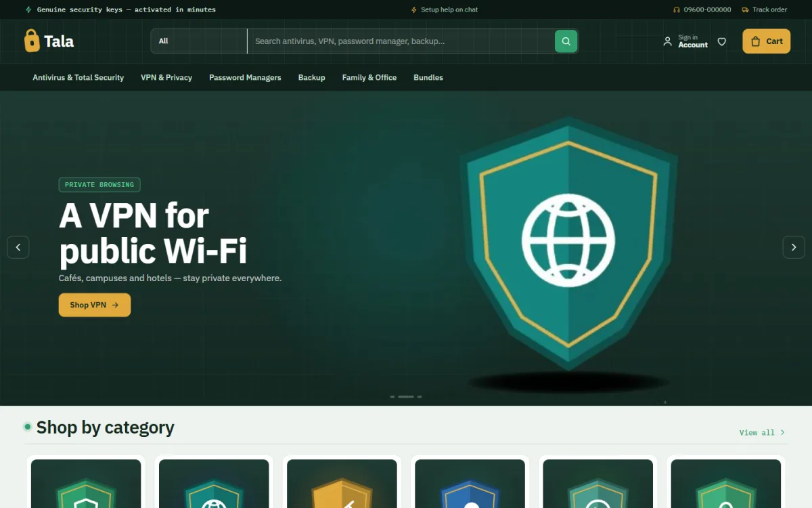Open the Backup menu item
This screenshot has width=812, height=508.
click(x=312, y=77)
